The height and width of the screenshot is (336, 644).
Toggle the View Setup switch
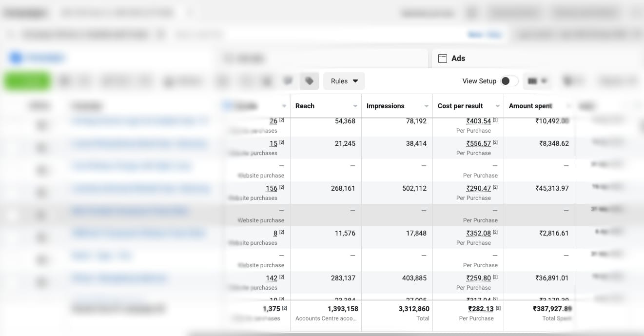coord(509,81)
